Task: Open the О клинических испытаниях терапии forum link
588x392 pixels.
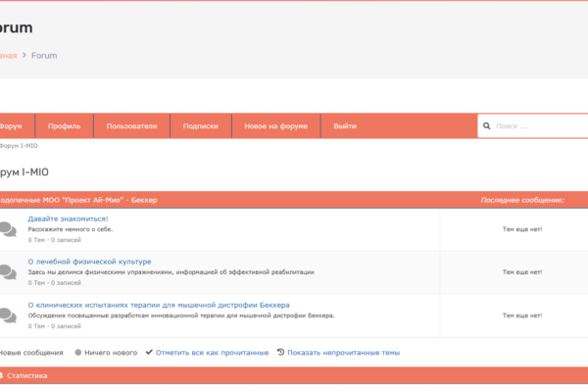Action: click(159, 305)
